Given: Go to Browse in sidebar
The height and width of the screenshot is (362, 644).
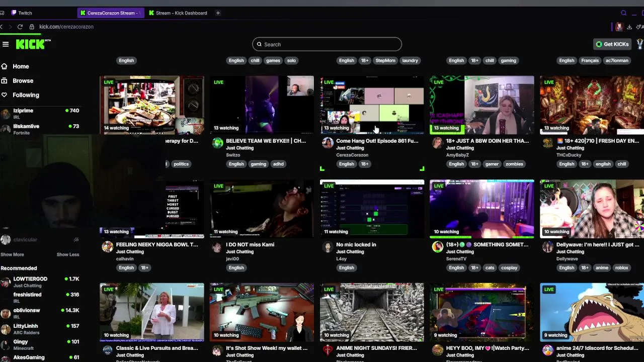Looking at the screenshot, I should (x=23, y=80).
